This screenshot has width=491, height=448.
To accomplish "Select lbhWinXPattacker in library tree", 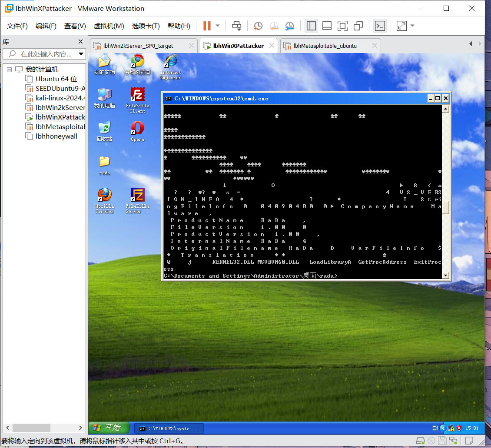I will point(55,117).
